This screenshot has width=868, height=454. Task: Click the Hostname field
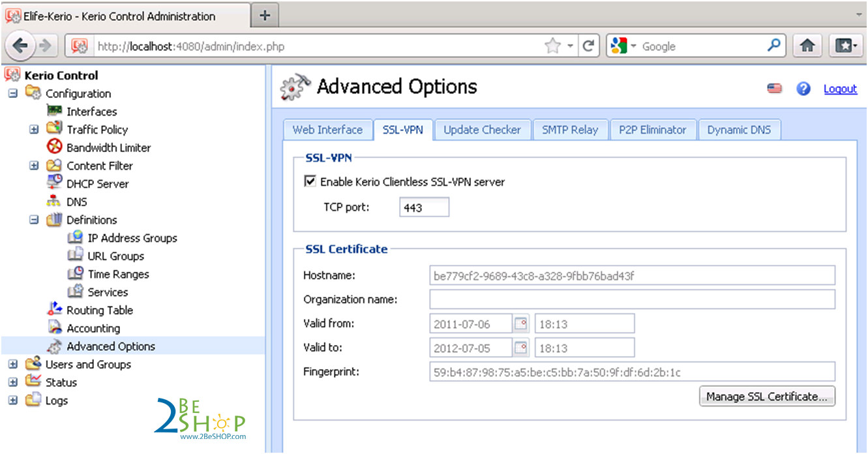coord(632,275)
